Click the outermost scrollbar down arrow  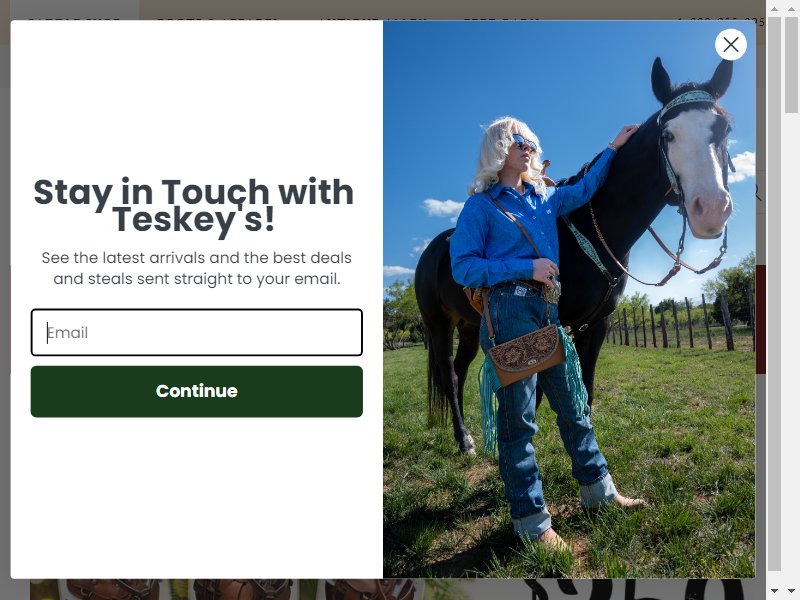[791, 591]
